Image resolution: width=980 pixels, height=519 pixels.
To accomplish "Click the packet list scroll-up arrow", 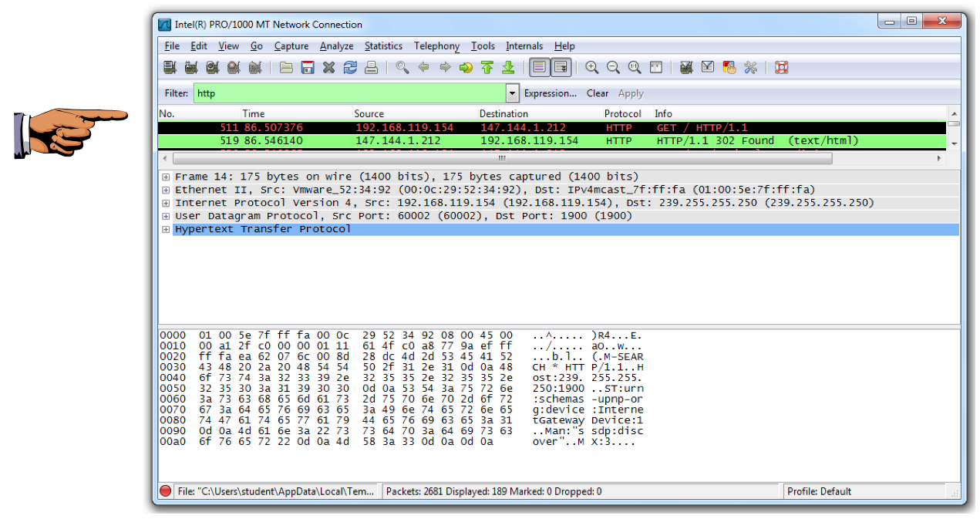I will pos(954,113).
